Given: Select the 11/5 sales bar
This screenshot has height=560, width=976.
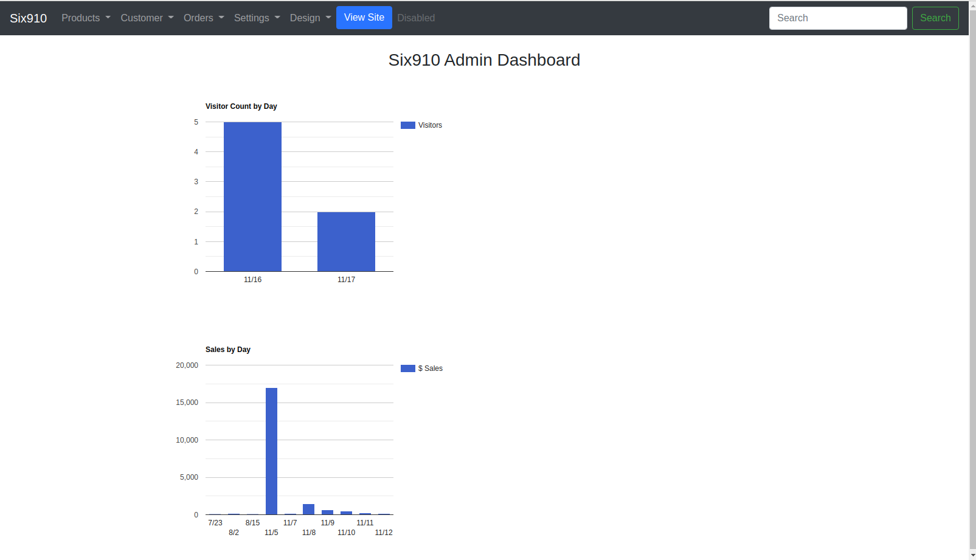Looking at the screenshot, I should [271, 451].
